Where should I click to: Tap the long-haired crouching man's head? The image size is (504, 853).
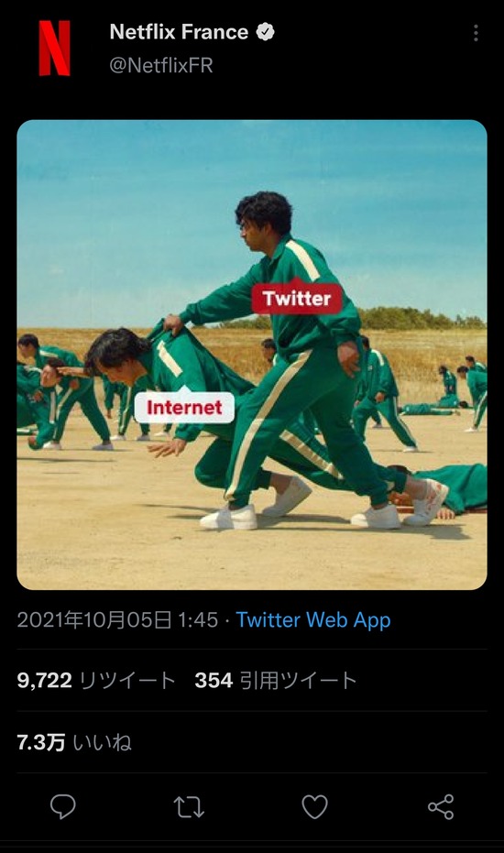tap(115, 353)
